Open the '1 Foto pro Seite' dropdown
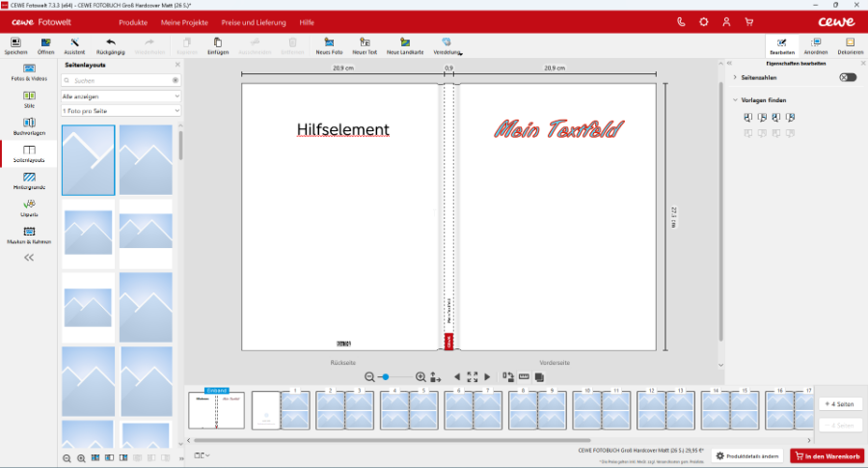Viewport: 868px width, 468px height. point(121,111)
